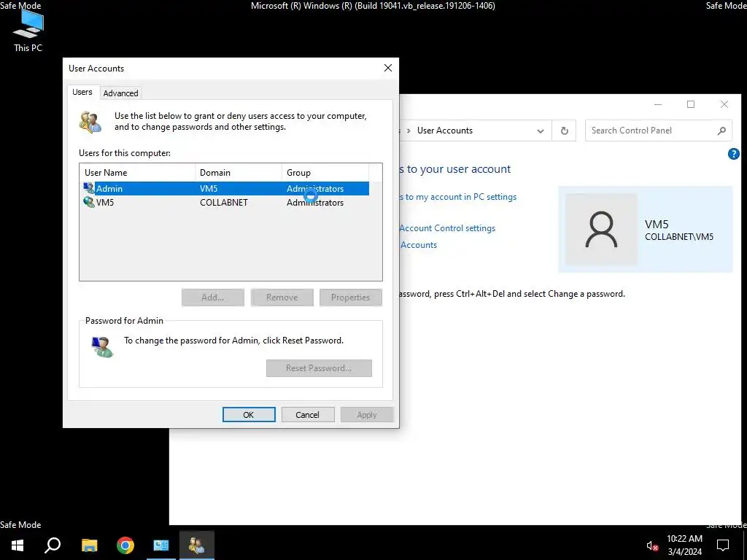The width and height of the screenshot is (747, 560).
Task: Click the Add... button
Action: [213, 297]
